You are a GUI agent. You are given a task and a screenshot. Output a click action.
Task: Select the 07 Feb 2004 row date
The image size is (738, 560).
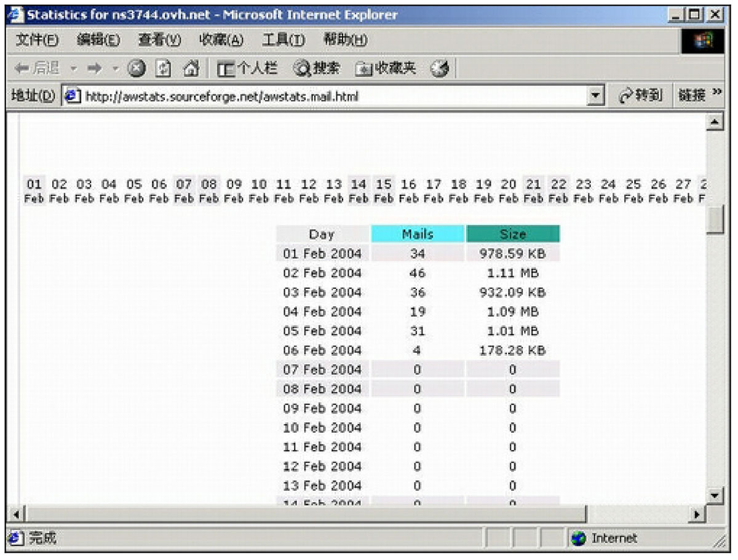tap(322, 369)
